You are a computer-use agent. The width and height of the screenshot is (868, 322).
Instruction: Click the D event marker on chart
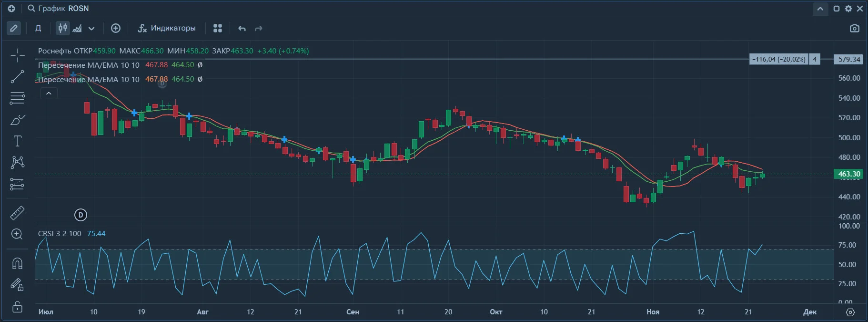point(81,215)
